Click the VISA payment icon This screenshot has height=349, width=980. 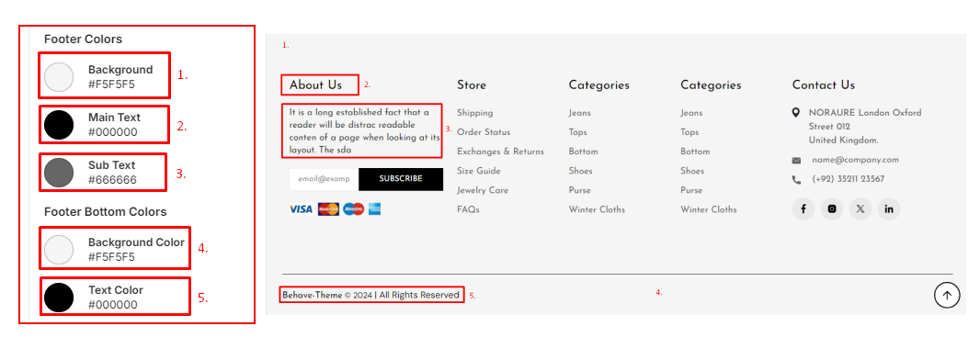(x=301, y=209)
